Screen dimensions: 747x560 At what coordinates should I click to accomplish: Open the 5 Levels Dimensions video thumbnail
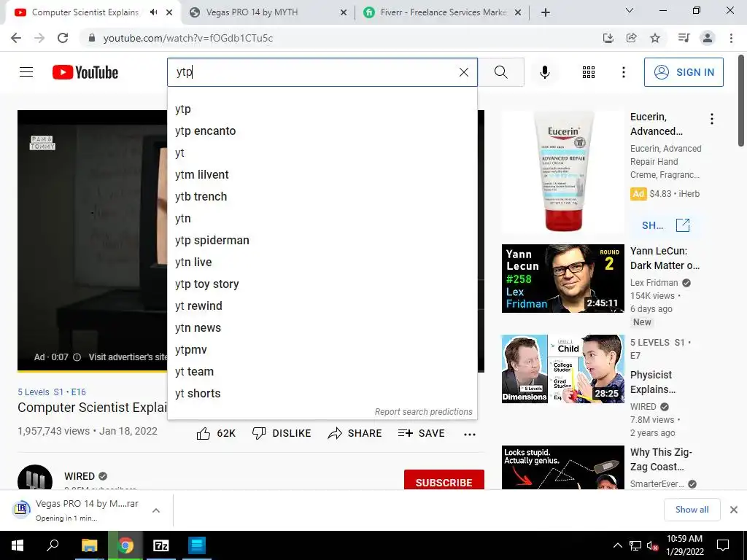point(562,369)
